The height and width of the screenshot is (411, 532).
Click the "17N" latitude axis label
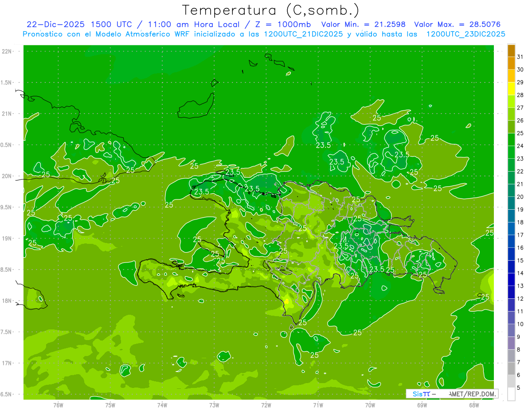7,363
